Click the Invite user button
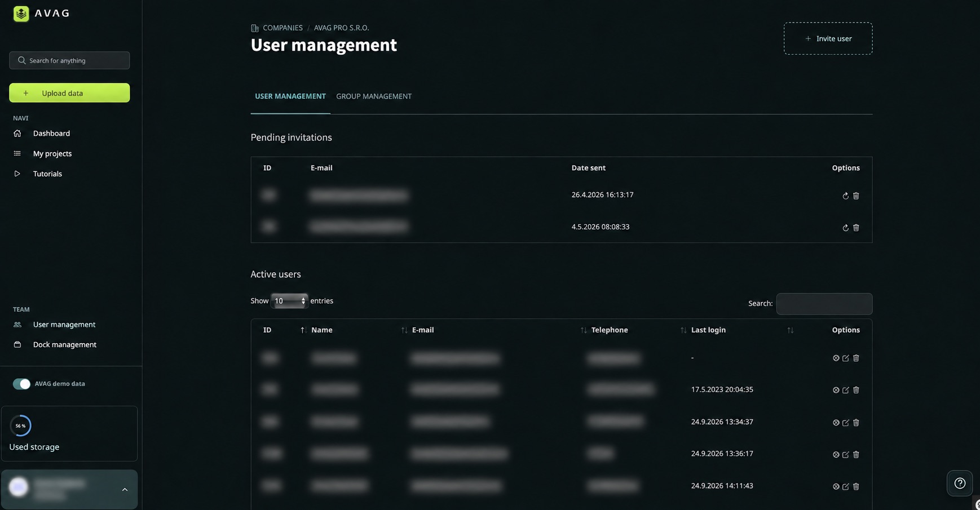980x510 pixels. (x=828, y=38)
